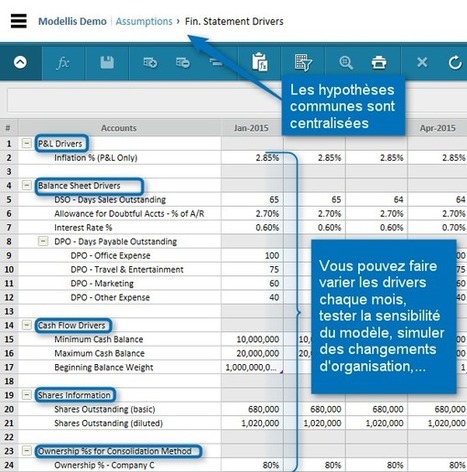Collapse the Shares Information group

tap(27, 395)
